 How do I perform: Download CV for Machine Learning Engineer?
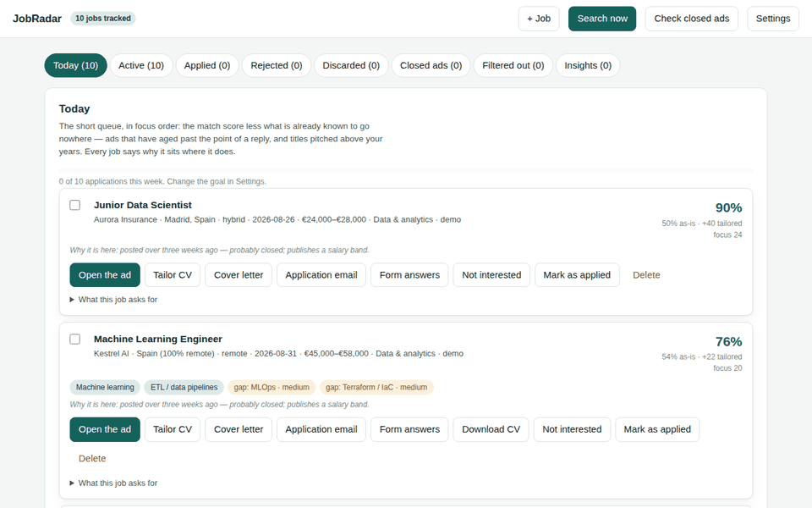(x=491, y=429)
